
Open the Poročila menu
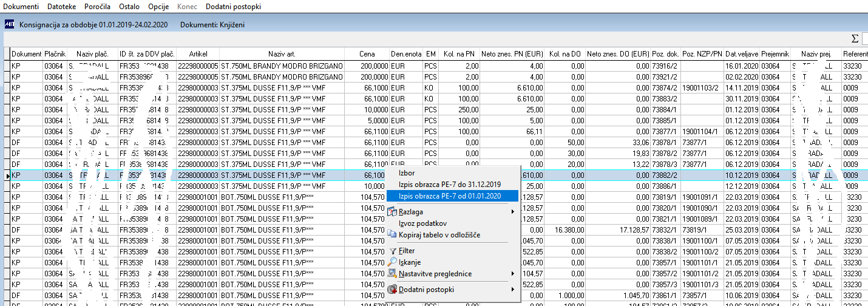(97, 7)
